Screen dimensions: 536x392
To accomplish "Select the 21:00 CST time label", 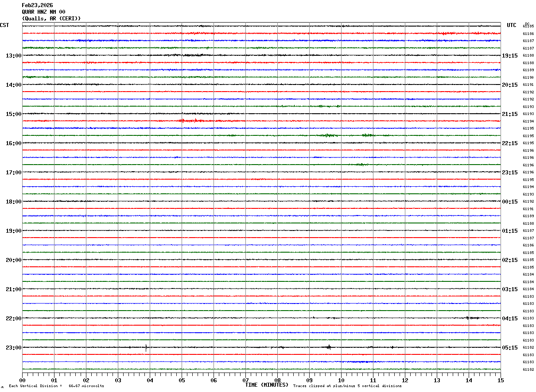I will tap(13, 289).
